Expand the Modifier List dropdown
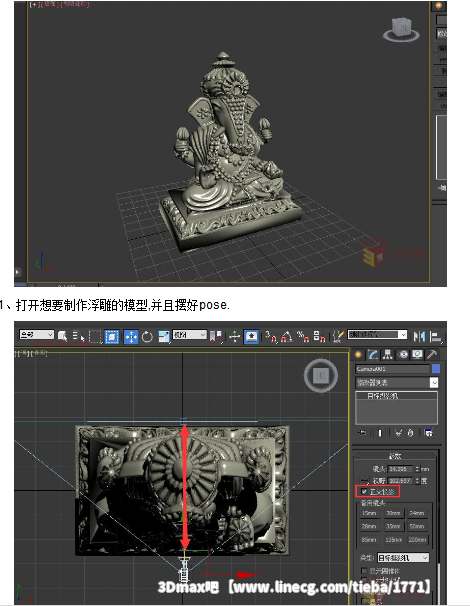The width and height of the screenshot is (470, 606). pyautogui.click(x=397, y=383)
